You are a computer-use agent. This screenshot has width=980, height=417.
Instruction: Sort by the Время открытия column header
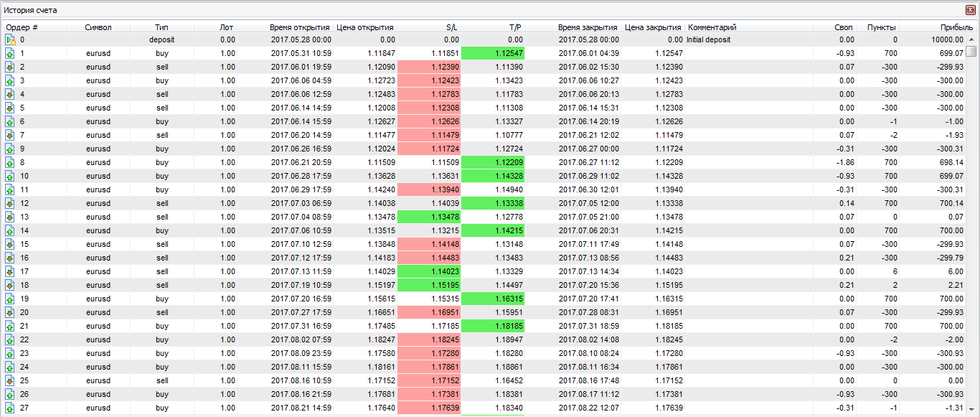tap(300, 27)
